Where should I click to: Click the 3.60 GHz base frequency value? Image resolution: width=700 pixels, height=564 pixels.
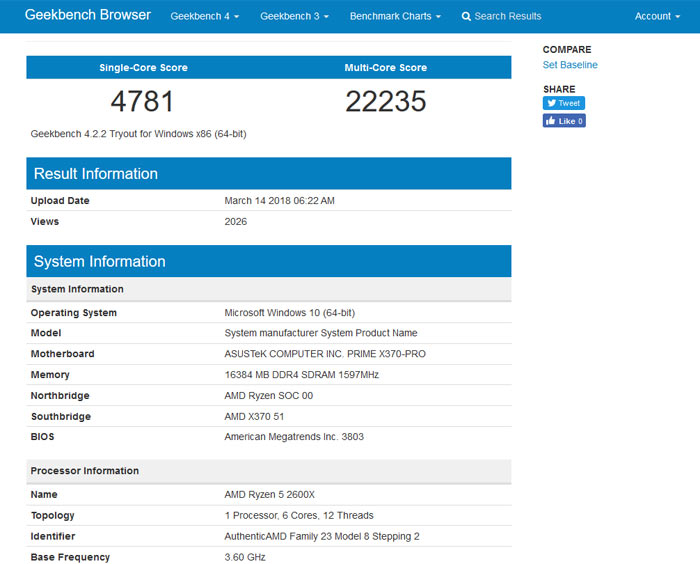click(245, 557)
